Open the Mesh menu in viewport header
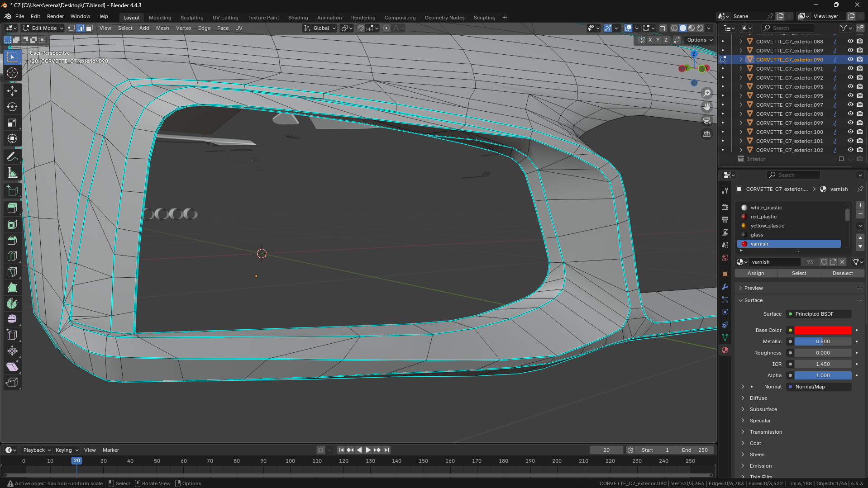This screenshot has width=868, height=488. coord(162,28)
